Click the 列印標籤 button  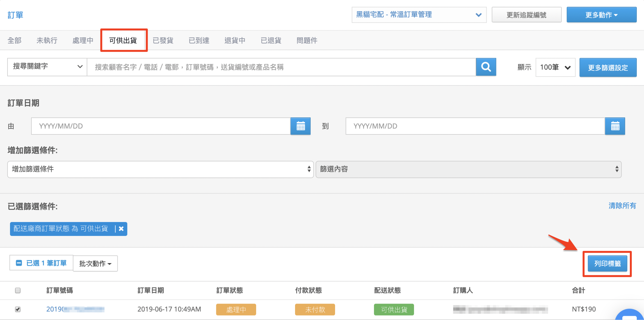pyautogui.click(x=607, y=264)
